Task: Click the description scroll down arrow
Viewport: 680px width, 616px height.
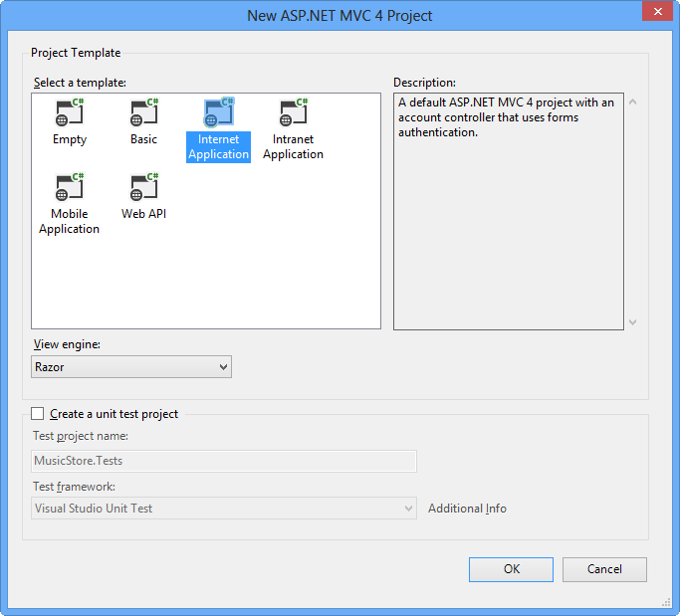Action: coord(633,322)
